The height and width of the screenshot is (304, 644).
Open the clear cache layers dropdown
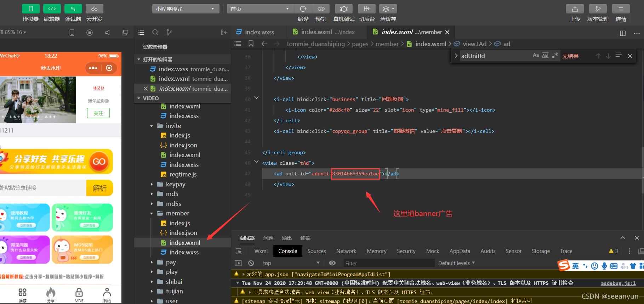[388, 9]
